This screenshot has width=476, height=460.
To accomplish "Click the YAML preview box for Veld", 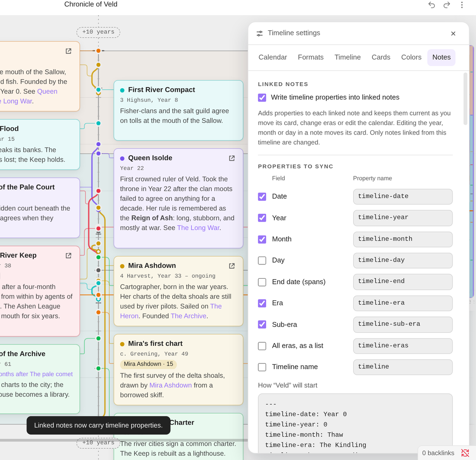I will 355,423.
